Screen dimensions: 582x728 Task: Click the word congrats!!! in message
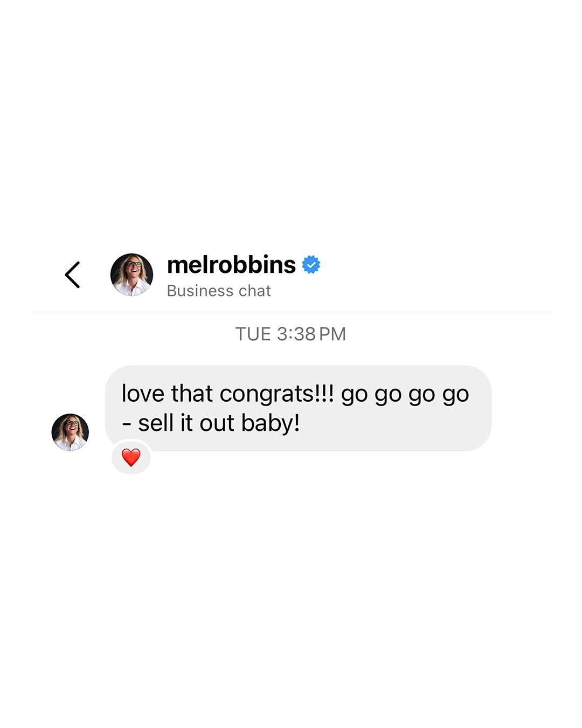(x=277, y=394)
